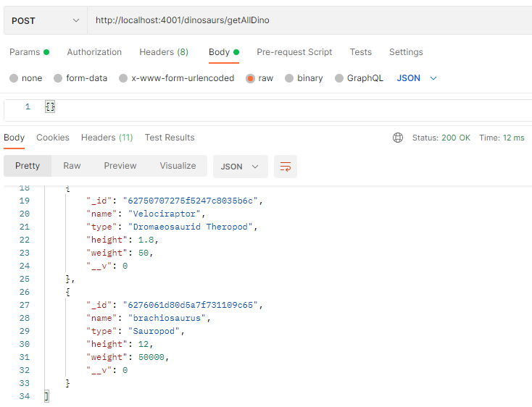Open the Pre-request Script tab
This screenshot has height=407, width=532.
coord(294,52)
